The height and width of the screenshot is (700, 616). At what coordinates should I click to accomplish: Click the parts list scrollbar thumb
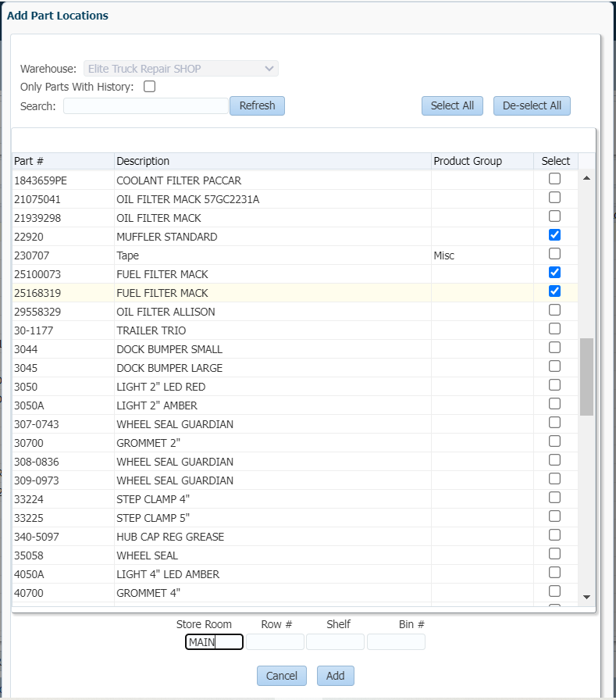[586, 377]
